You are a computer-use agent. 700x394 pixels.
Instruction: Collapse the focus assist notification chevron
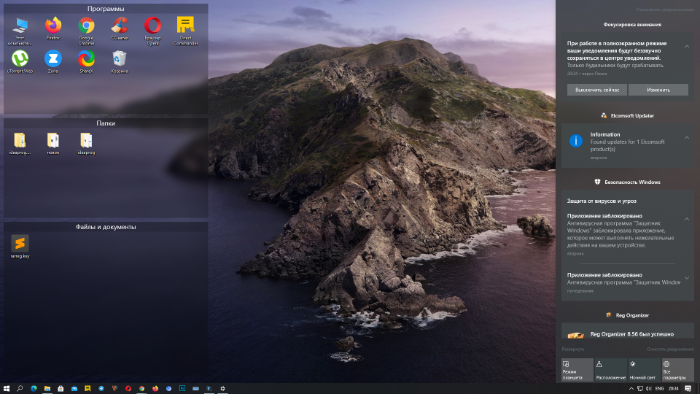click(x=687, y=46)
